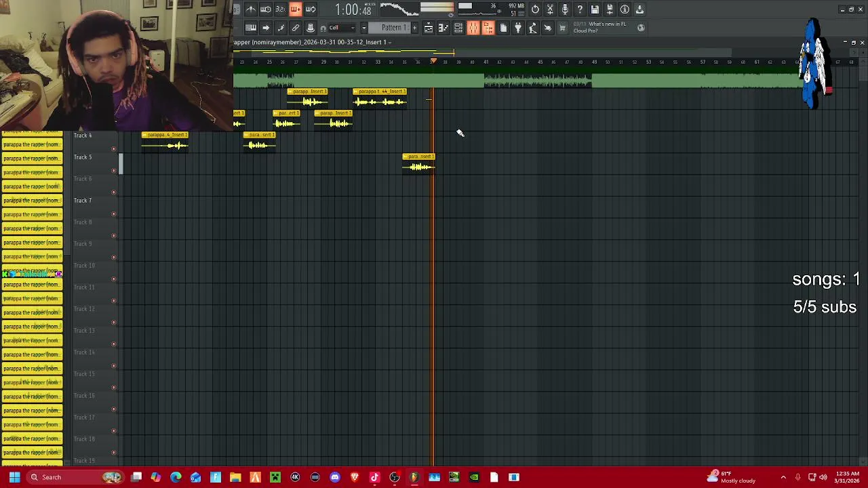Toggle the 3-2-1 recording countdown
The image size is (868, 488).
coord(280,9)
